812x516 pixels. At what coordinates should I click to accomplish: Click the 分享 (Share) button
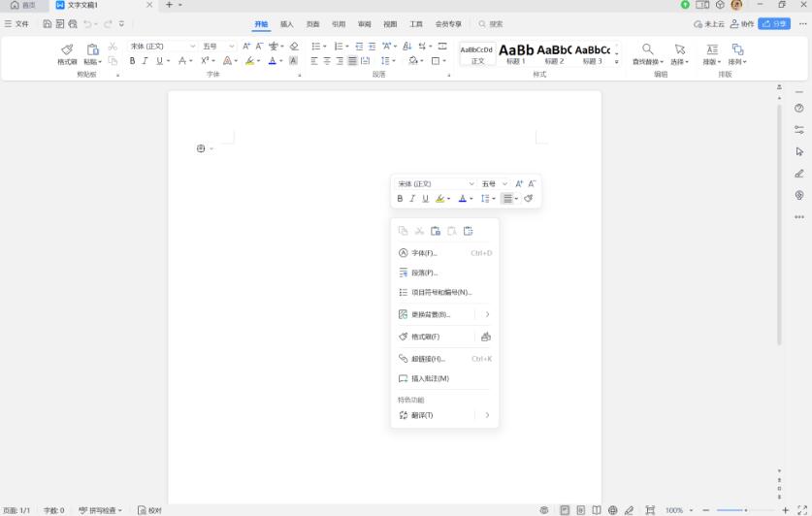click(774, 24)
